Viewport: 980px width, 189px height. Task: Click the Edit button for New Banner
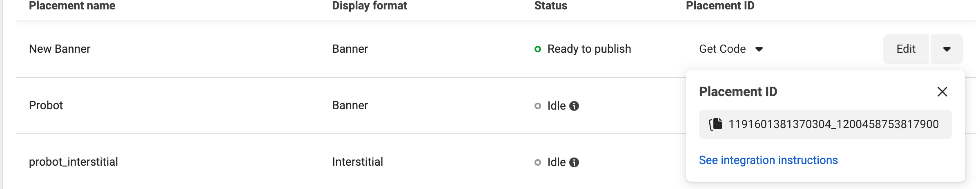[906, 49]
